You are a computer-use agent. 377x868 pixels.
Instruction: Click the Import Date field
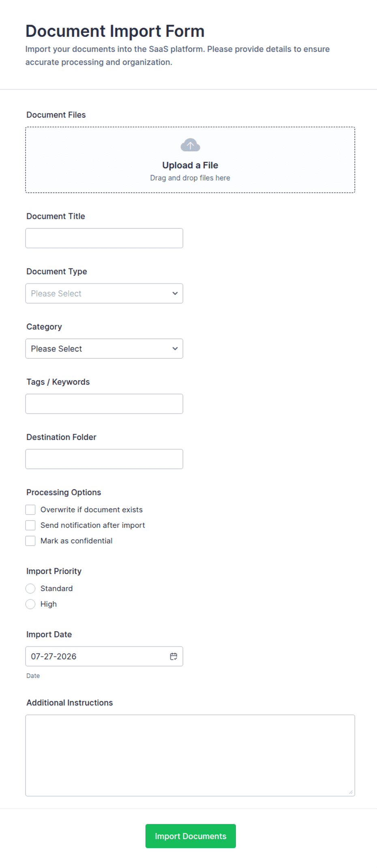click(104, 656)
